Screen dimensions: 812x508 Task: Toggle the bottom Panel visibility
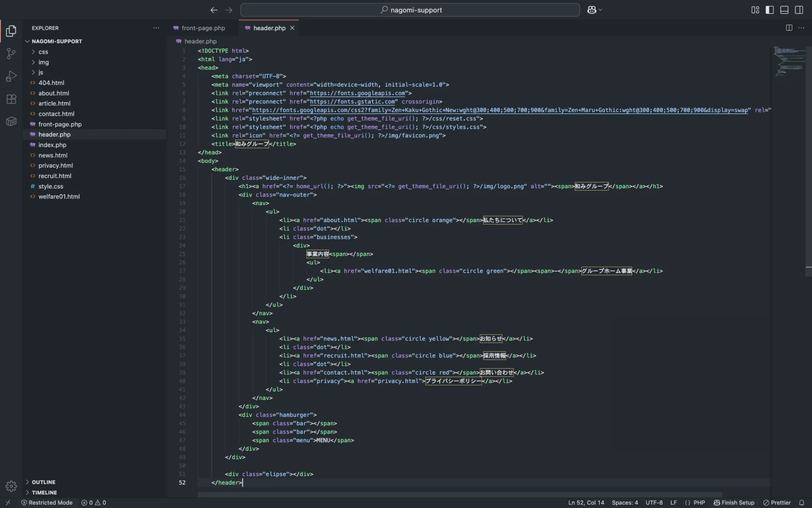click(x=784, y=10)
